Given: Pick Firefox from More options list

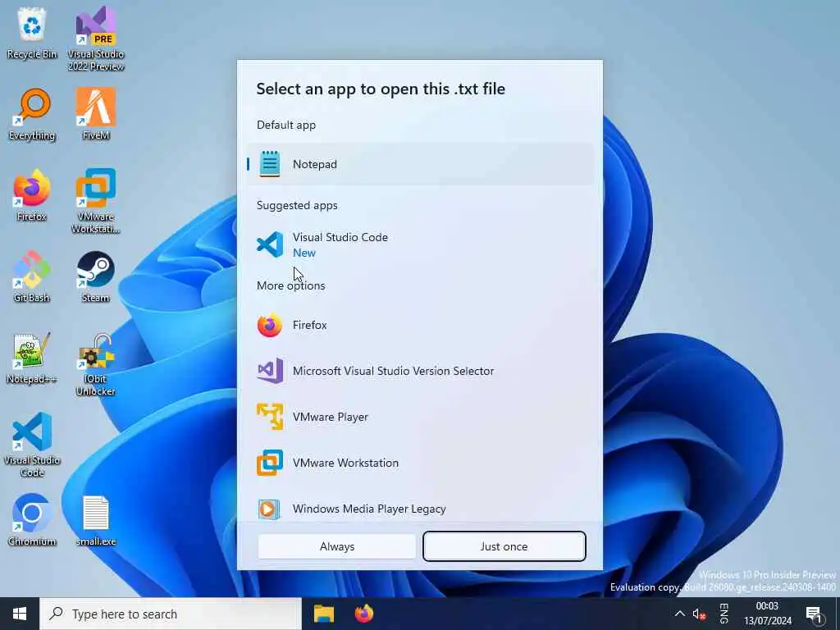Looking at the screenshot, I should pos(420,325).
